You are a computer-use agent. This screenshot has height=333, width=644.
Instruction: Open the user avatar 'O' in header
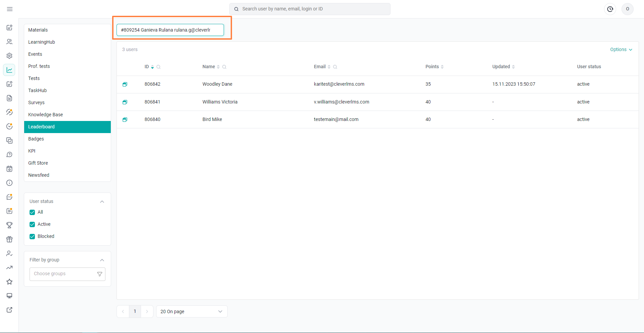(x=628, y=9)
